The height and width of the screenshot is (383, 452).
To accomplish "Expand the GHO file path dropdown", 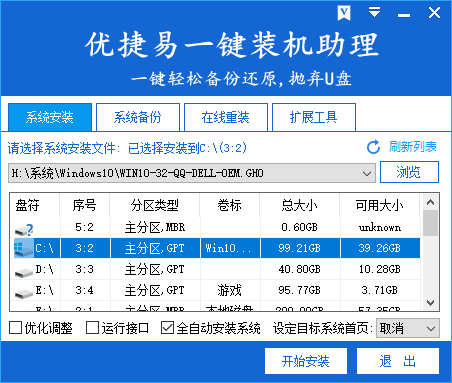I will [367, 173].
